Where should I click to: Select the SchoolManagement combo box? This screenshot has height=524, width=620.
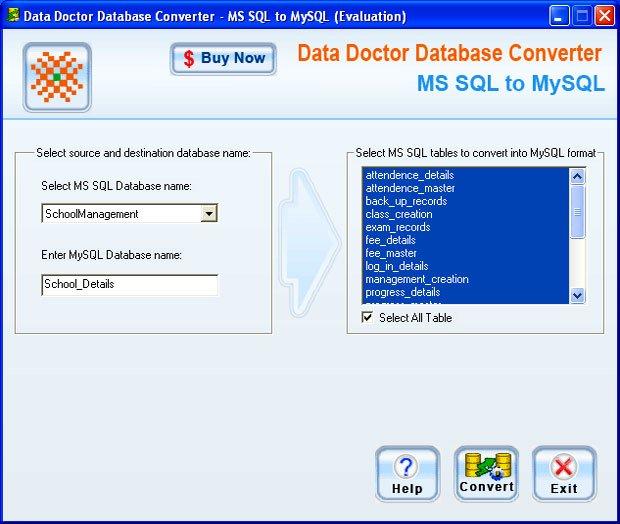[x=130, y=214]
